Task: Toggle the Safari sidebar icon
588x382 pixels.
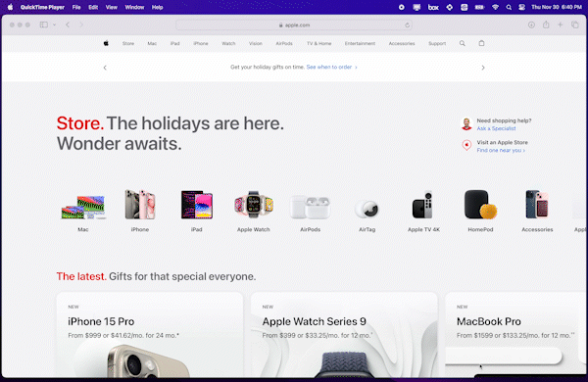Action: [x=44, y=24]
